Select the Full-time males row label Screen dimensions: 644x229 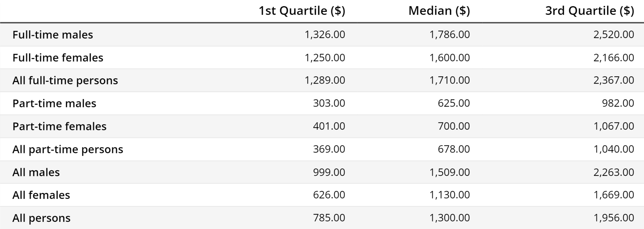[53, 35]
